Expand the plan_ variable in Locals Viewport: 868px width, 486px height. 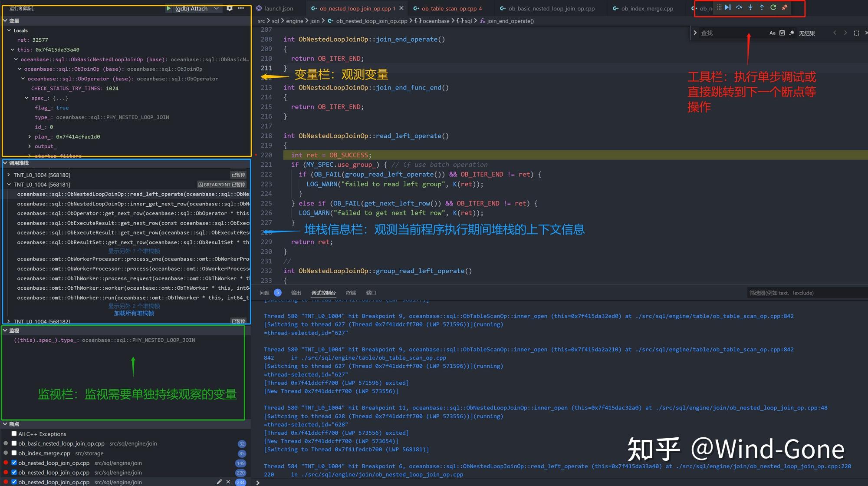click(x=29, y=136)
